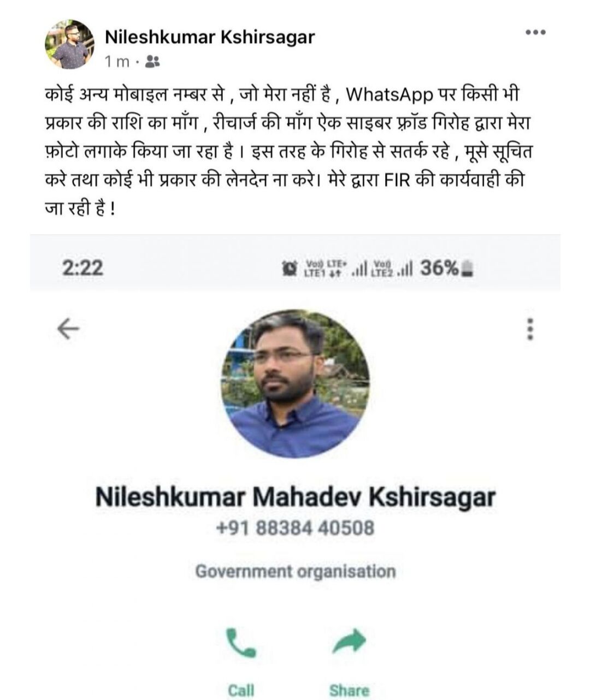Tap the back arrow in contact screen
The width and height of the screenshot is (590, 700).
tap(68, 329)
